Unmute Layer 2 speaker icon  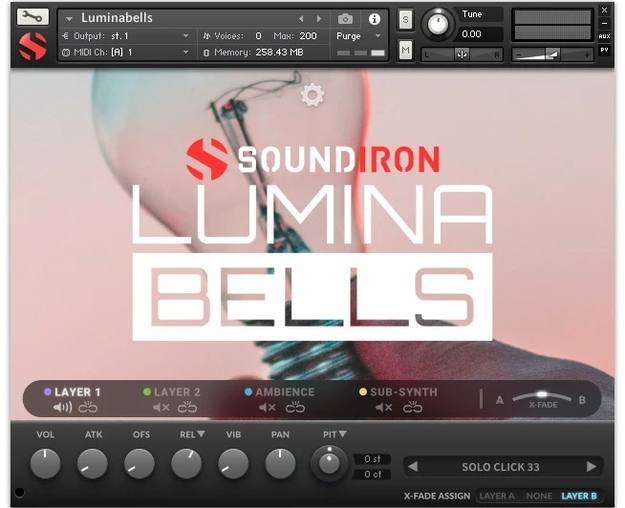(x=161, y=407)
